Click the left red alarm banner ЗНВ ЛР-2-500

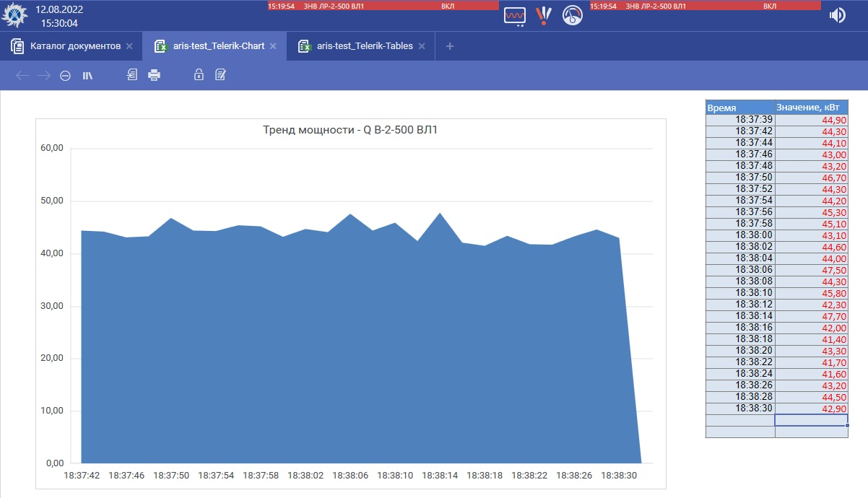tap(383, 5)
